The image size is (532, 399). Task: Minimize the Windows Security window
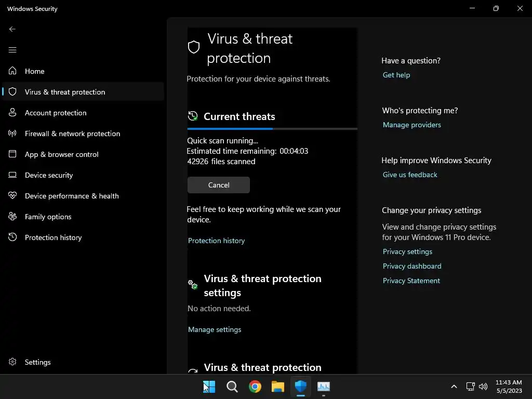[x=472, y=8]
